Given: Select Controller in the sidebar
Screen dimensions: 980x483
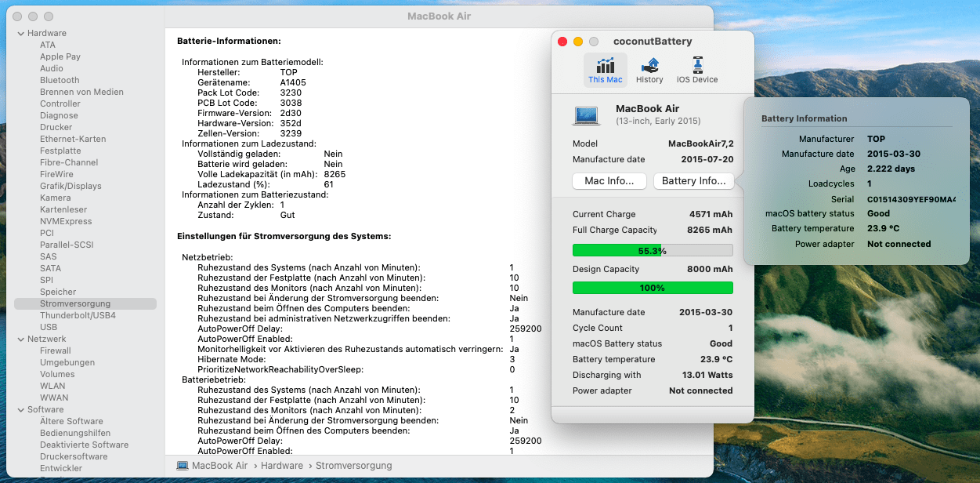Looking at the screenshot, I should click(60, 103).
